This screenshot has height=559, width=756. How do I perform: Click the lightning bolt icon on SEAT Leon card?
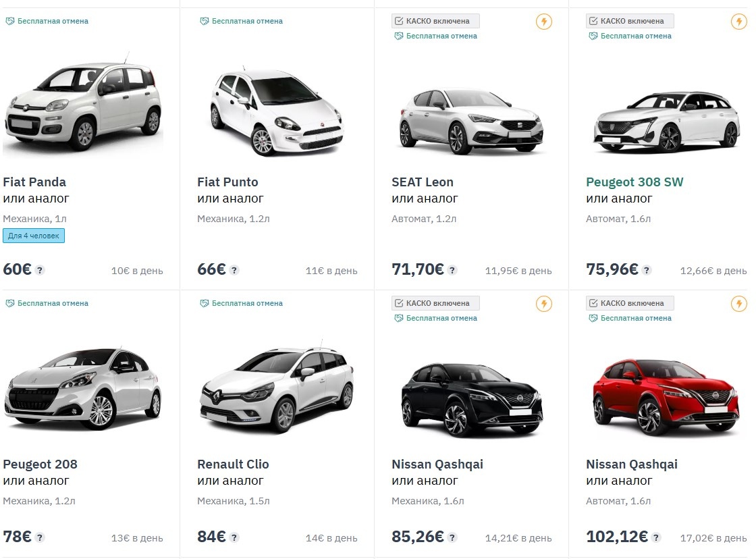[544, 21]
